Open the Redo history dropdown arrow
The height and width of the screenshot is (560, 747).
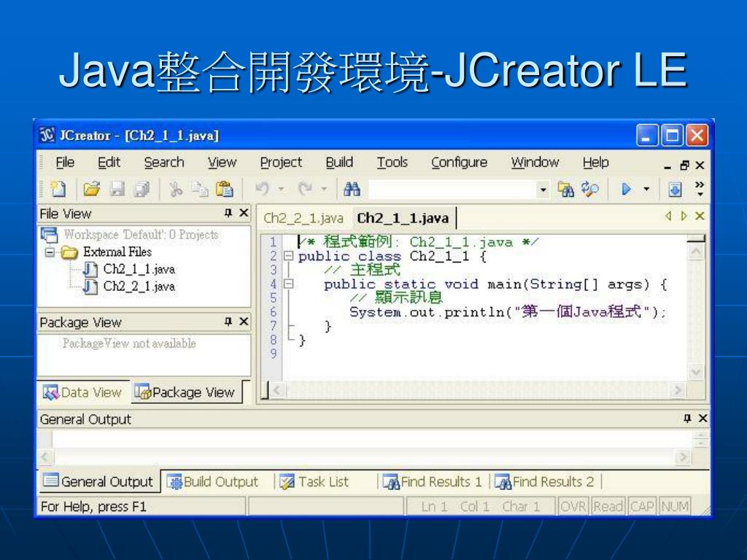coord(324,189)
